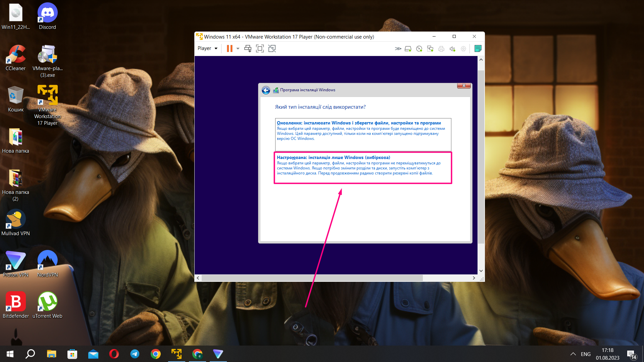Viewport: 644px width, 362px height.
Task: Choose the Upgrade installation option
Action: 363,134
